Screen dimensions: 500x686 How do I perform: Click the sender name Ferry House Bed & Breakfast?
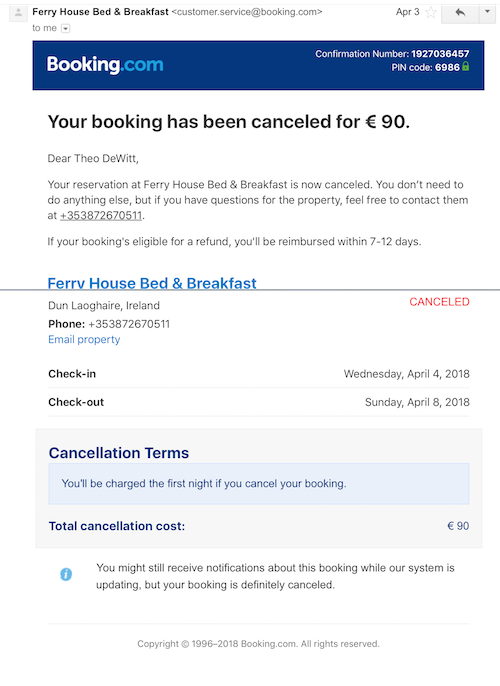tap(100, 12)
